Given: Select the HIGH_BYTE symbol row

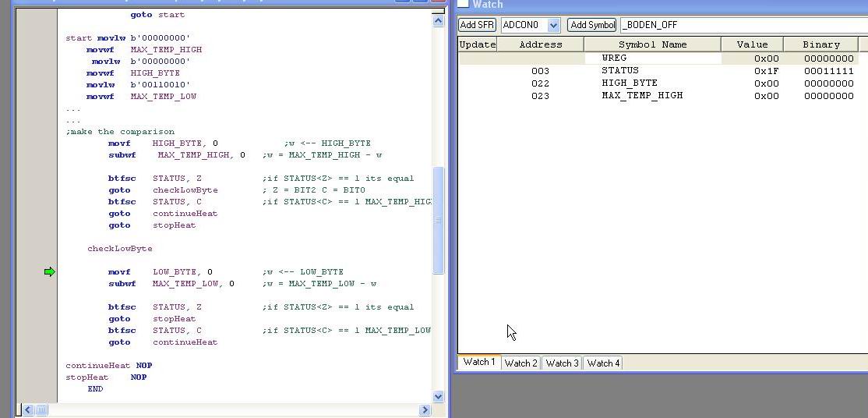Looking at the screenshot, I should [658, 83].
